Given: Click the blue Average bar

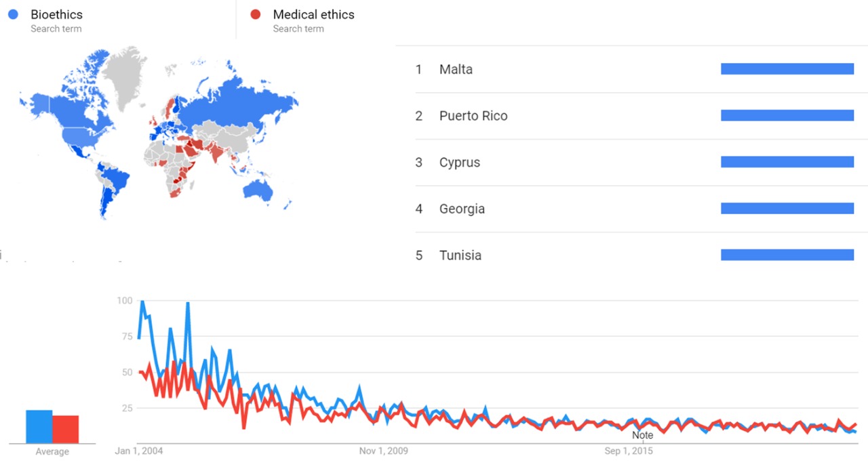Looking at the screenshot, I should tap(39, 426).
